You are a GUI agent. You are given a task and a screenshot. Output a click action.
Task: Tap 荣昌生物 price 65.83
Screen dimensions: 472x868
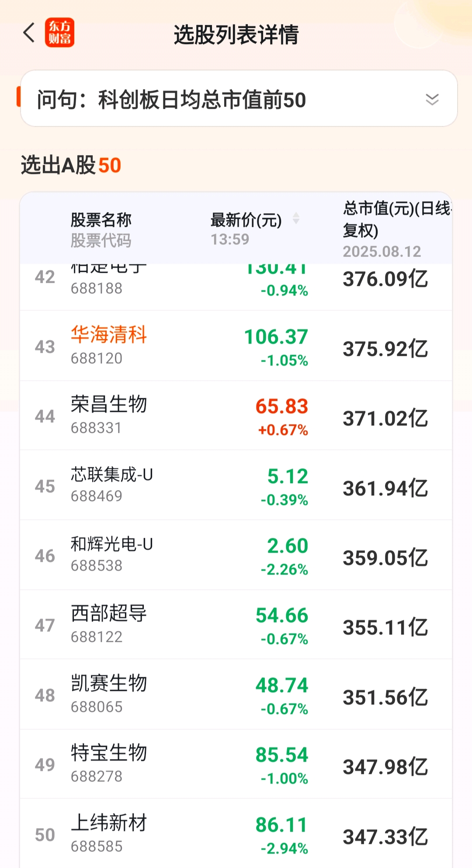[x=282, y=406]
